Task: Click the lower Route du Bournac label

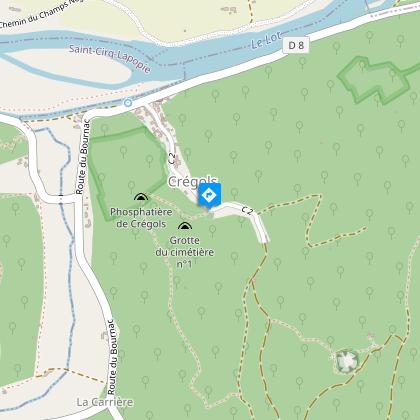Action: point(113,357)
